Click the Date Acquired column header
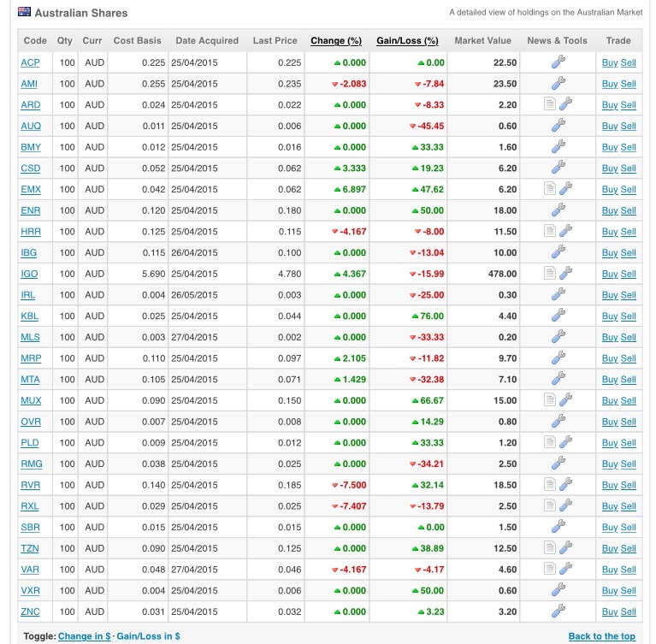This screenshot has width=656, height=644. tap(207, 40)
